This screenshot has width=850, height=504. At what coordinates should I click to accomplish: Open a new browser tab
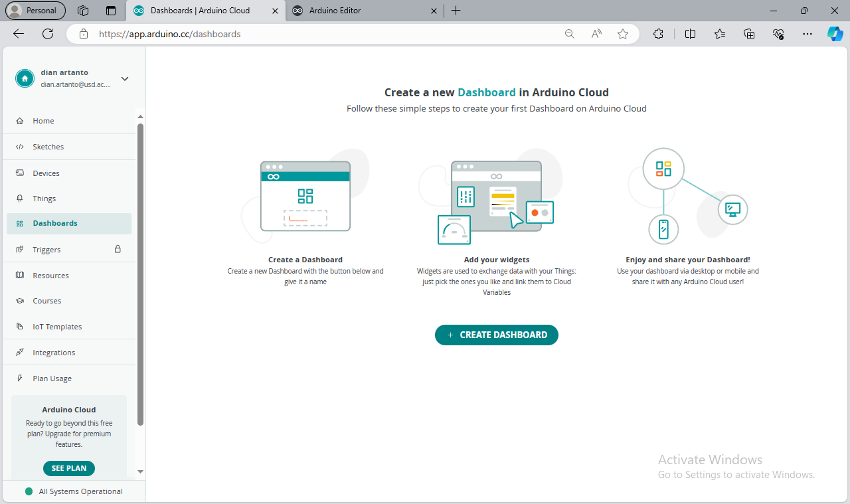pyautogui.click(x=456, y=11)
